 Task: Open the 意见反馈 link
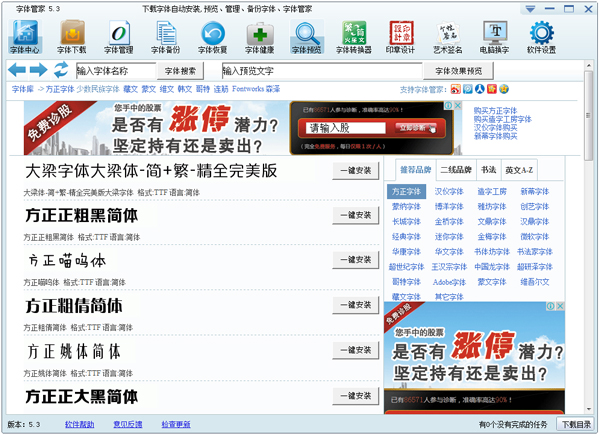coord(128,424)
